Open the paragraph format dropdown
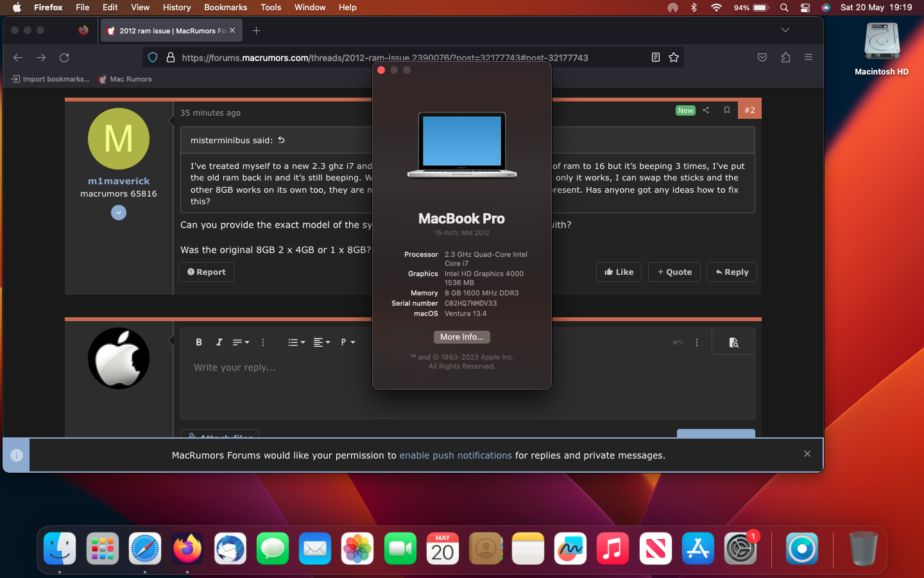This screenshot has height=578, width=924. 348,342
